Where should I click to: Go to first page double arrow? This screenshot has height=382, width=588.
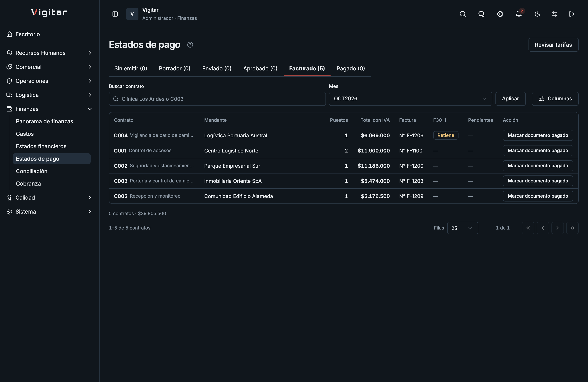pyautogui.click(x=528, y=228)
